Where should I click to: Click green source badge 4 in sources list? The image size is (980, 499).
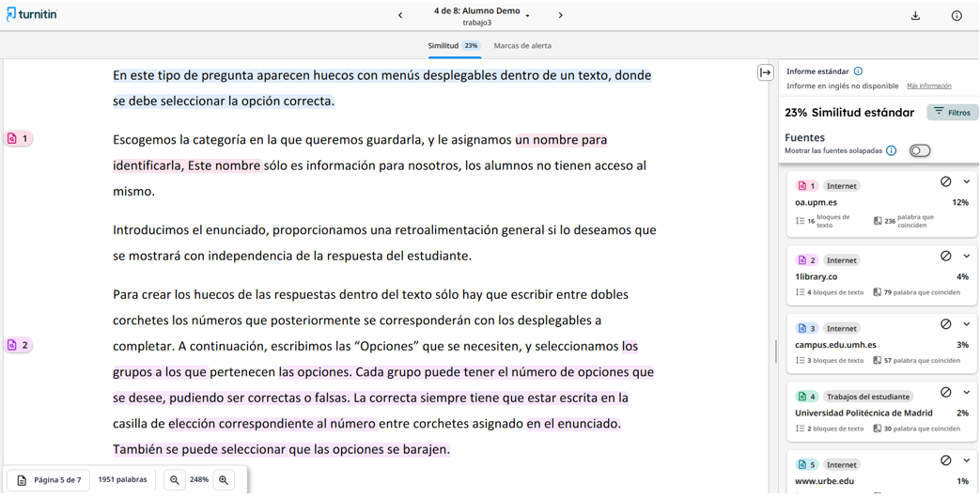[x=807, y=397]
